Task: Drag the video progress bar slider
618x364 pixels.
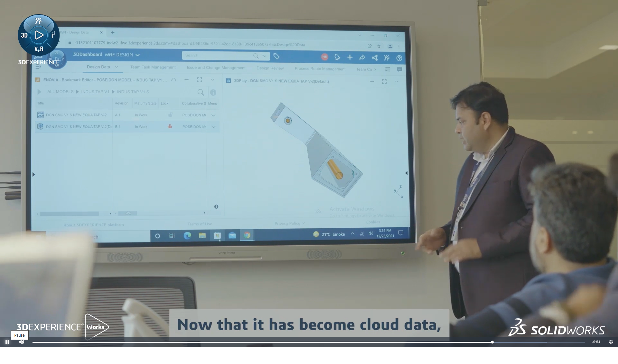Action: click(x=492, y=342)
